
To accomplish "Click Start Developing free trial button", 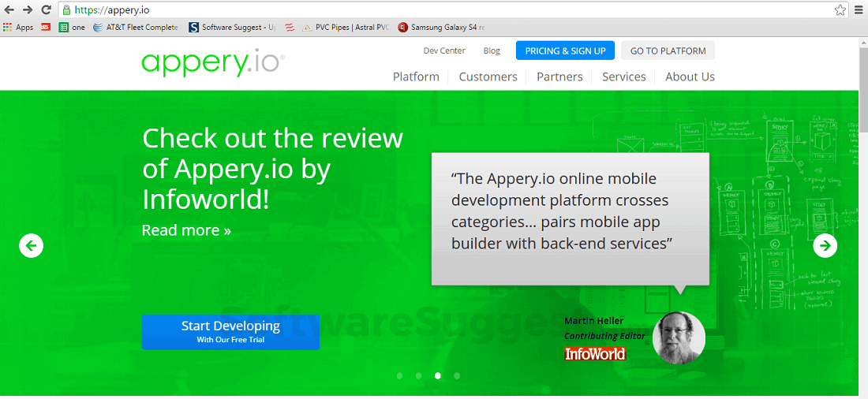I will (230, 332).
